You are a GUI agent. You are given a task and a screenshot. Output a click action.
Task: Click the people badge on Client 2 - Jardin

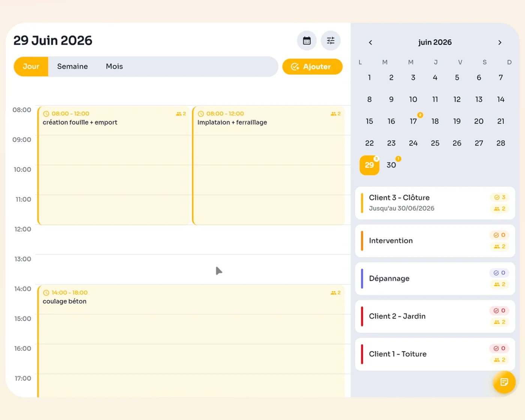(499, 322)
